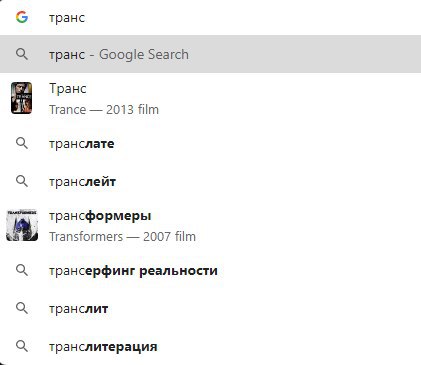Click magnifier icon beside 'трансерфинг реальности'
421x365 pixels.
22,270
